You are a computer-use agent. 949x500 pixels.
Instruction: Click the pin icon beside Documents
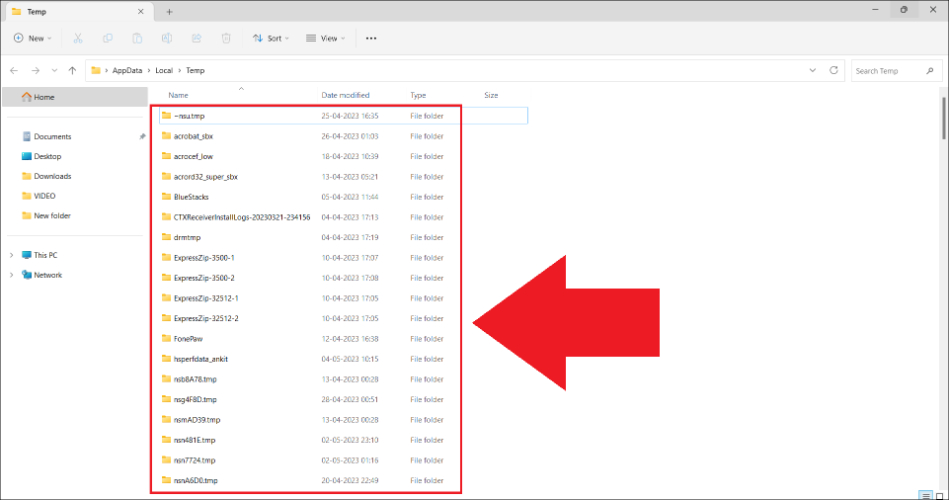click(142, 137)
